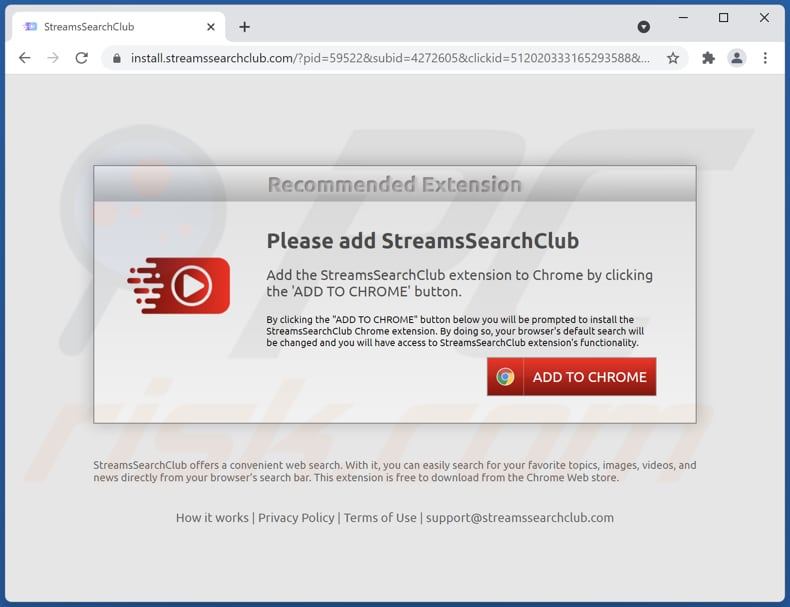Screen dimensions: 790x607
Task: Open the Terms of Use link
Action: (x=380, y=517)
